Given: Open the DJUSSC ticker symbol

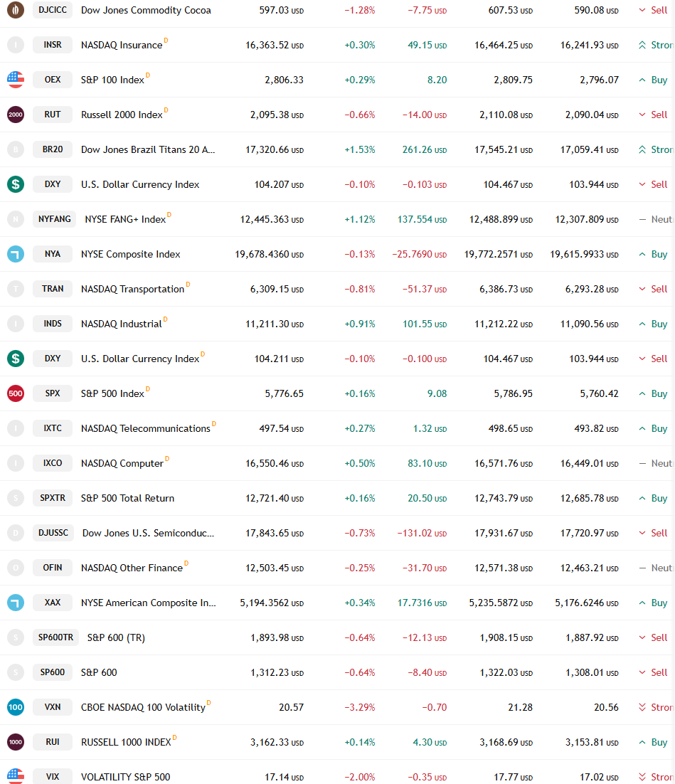Looking at the screenshot, I should (53, 533).
